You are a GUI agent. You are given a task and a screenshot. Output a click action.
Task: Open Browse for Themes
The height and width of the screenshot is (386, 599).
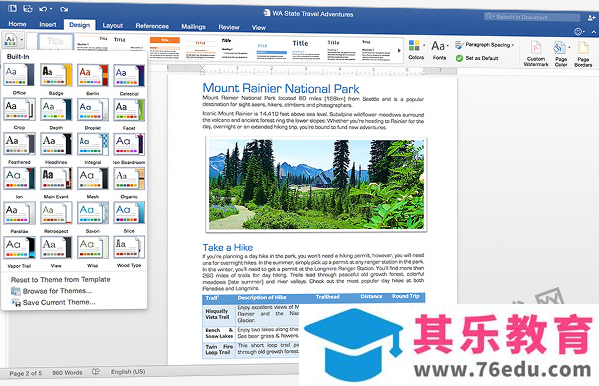click(52, 291)
